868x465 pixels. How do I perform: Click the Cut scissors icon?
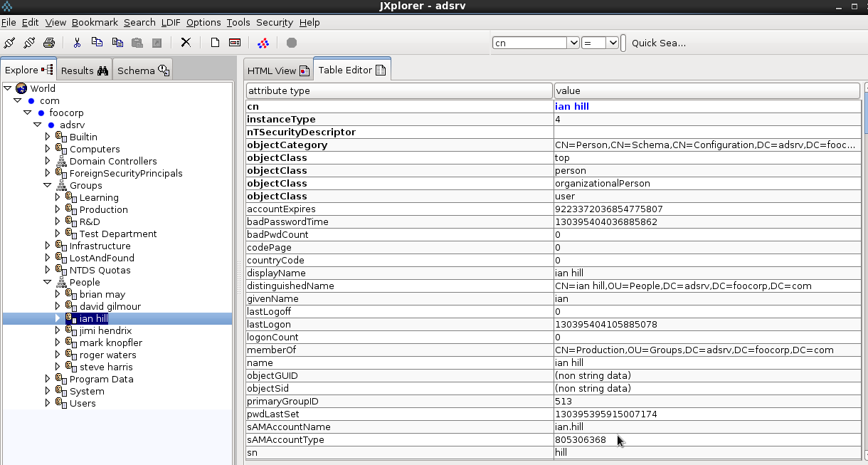(77, 43)
